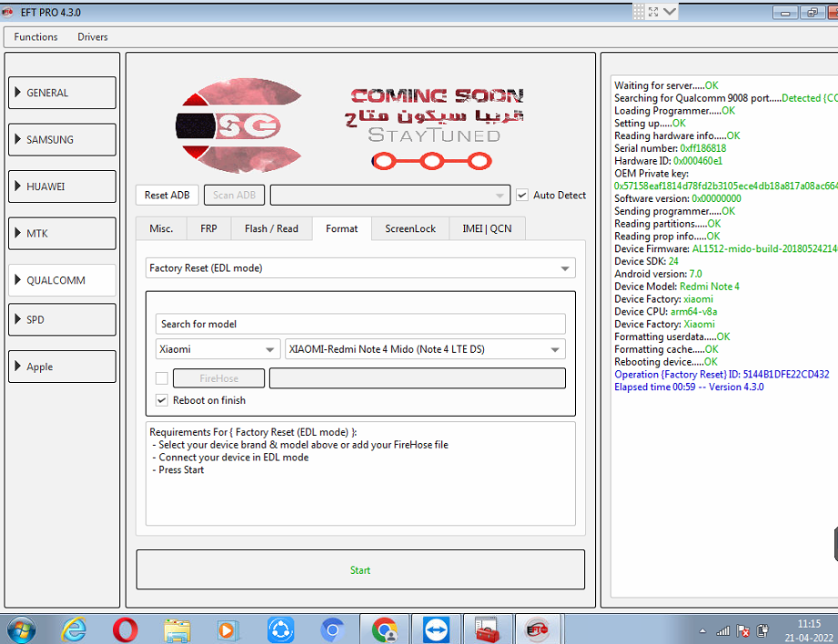Switch to the ScreenLock tab
This screenshot has height=644, width=838.
pos(410,228)
